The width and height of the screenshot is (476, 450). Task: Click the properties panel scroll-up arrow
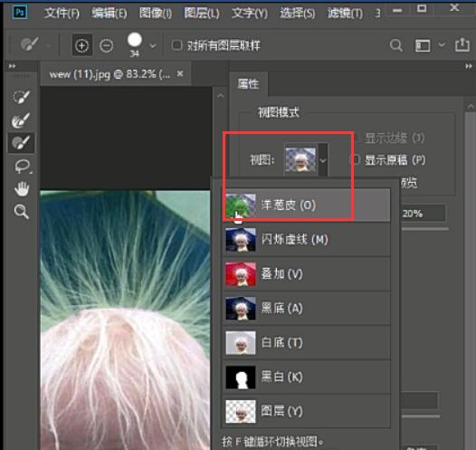click(471, 107)
